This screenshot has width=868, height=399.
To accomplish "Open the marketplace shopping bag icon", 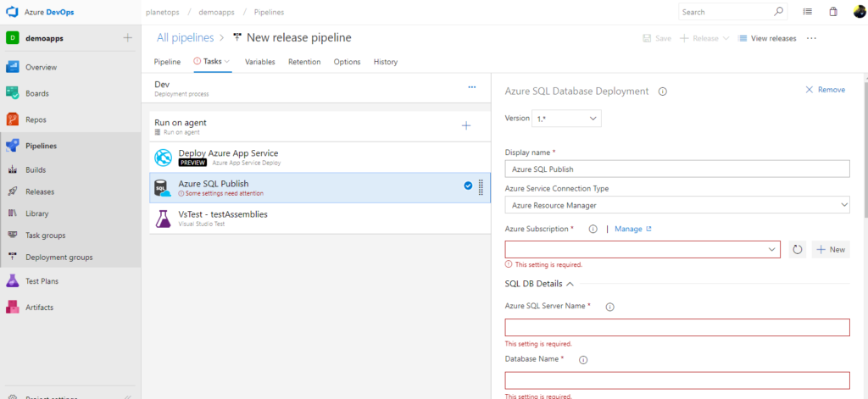I will [x=833, y=12].
